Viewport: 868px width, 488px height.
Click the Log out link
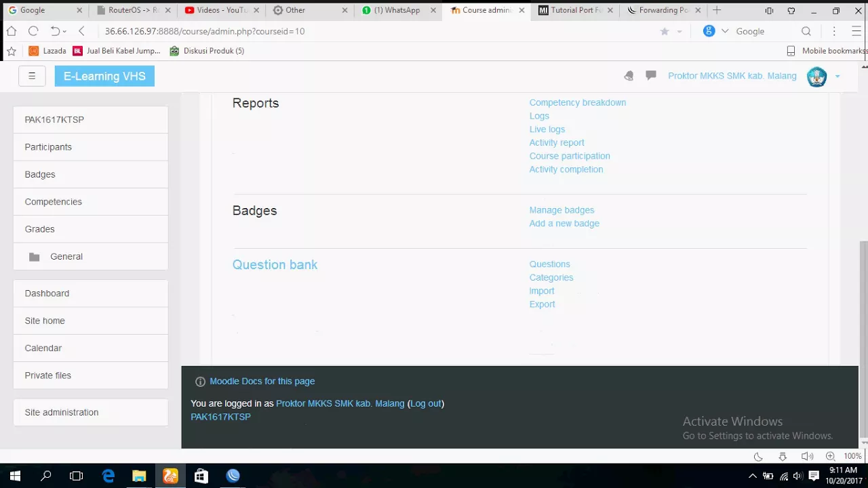[x=426, y=403]
